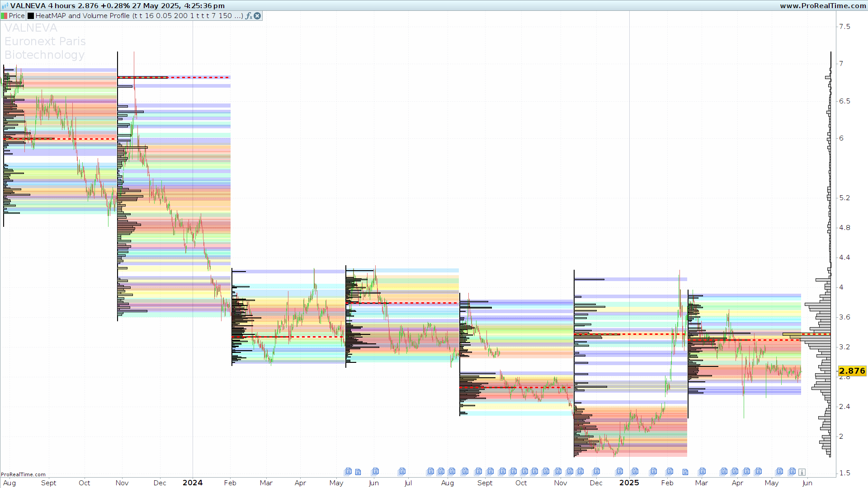Visit www.ProRealTime.com link in title bar
The height and width of the screenshot is (488, 868).
point(823,5)
